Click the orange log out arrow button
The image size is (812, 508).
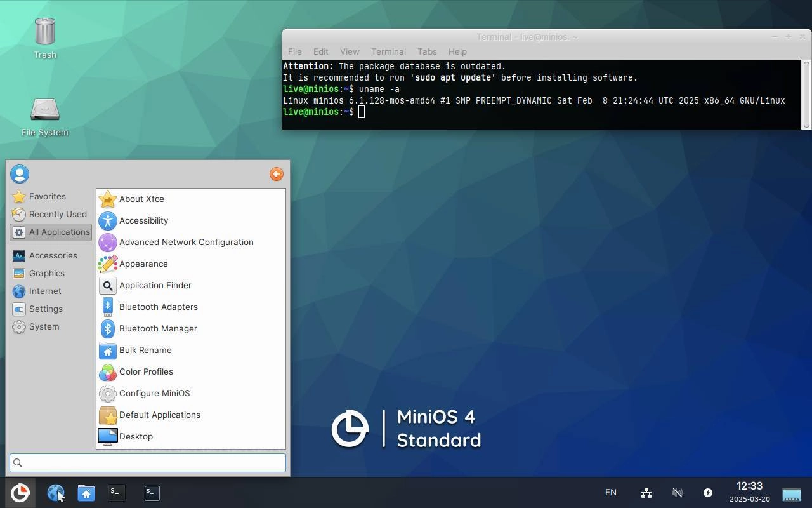pos(276,174)
